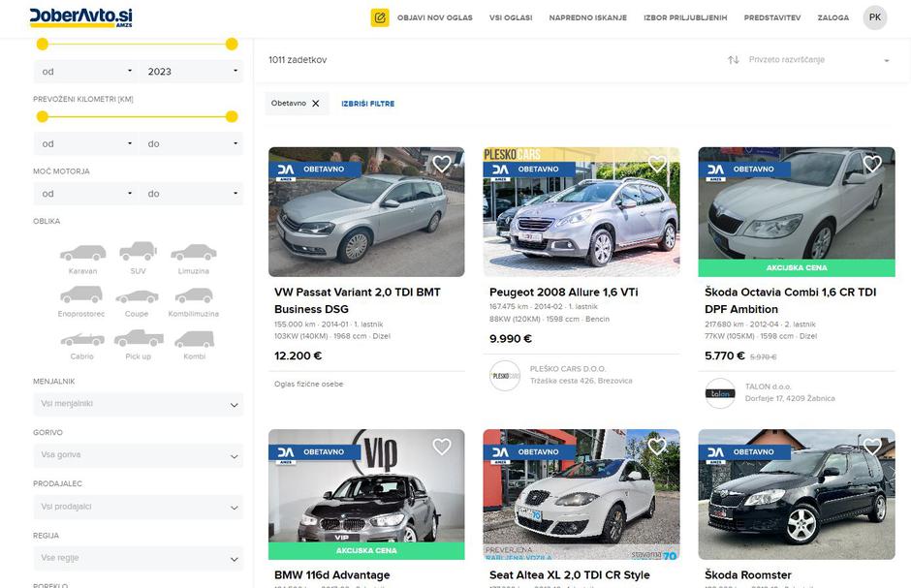Select the Karavan body type icon
Image resolution: width=911 pixels, height=588 pixels.
point(82,254)
